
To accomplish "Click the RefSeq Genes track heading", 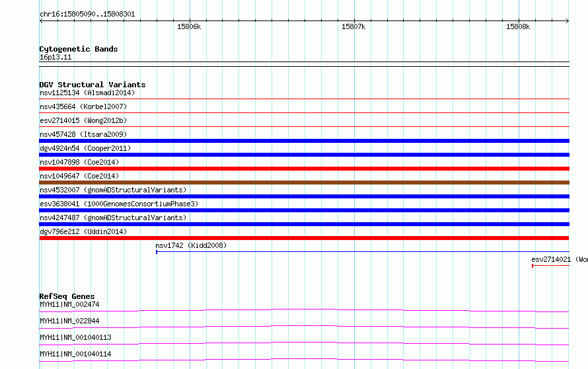I will click(67, 296).
